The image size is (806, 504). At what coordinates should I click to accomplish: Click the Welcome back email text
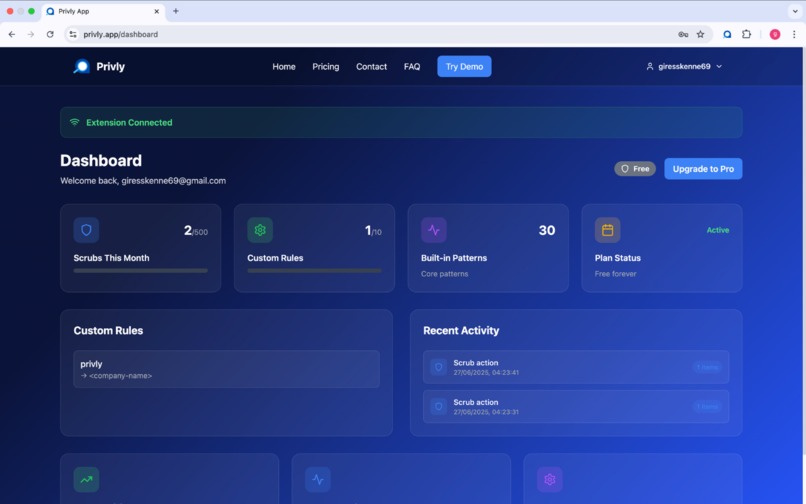(143, 181)
